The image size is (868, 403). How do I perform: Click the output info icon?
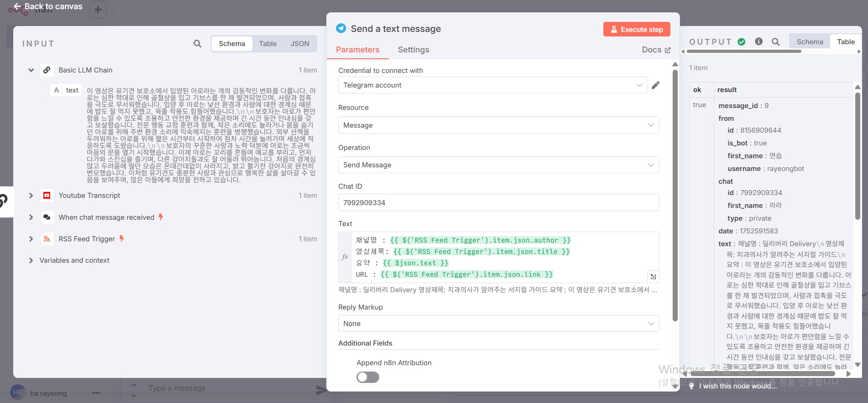pyautogui.click(x=758, y=41)
